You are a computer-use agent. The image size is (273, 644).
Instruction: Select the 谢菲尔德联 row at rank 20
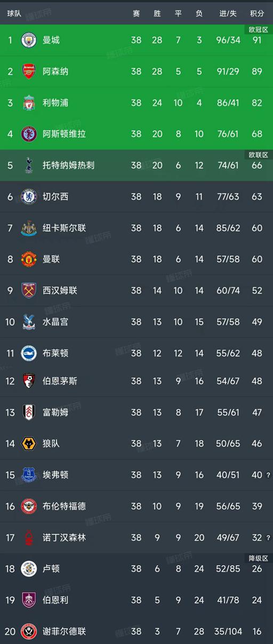coord(136,632)
